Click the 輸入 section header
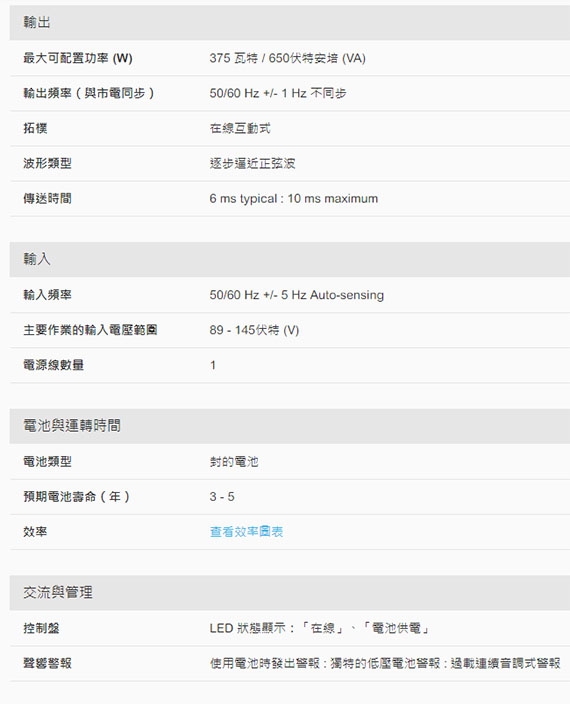Viewport: 570px width, 704px height. [x=289, y=259]
